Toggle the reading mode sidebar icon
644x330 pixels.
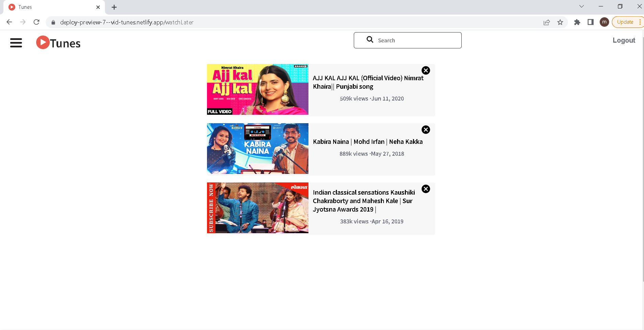coord(591,22)
